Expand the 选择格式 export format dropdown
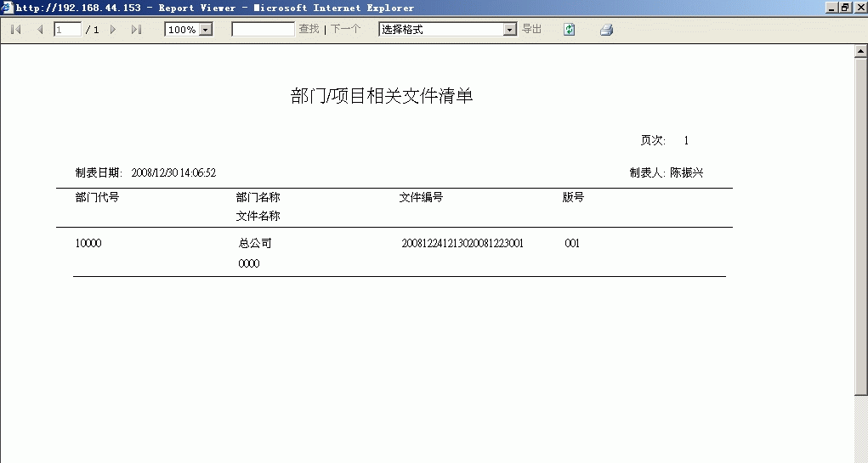Viewport: 868px width, 463px height. pyautogui.click(x=510, y=30)
